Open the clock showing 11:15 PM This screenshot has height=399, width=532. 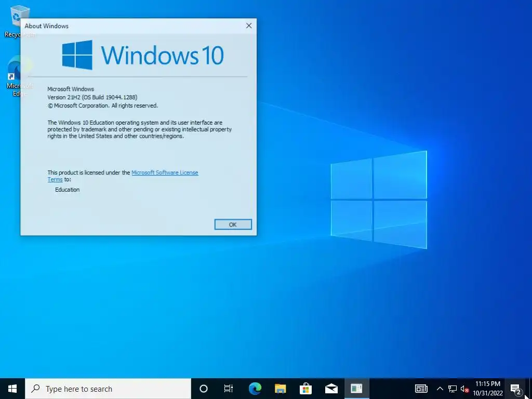click(x=487, y=389)
